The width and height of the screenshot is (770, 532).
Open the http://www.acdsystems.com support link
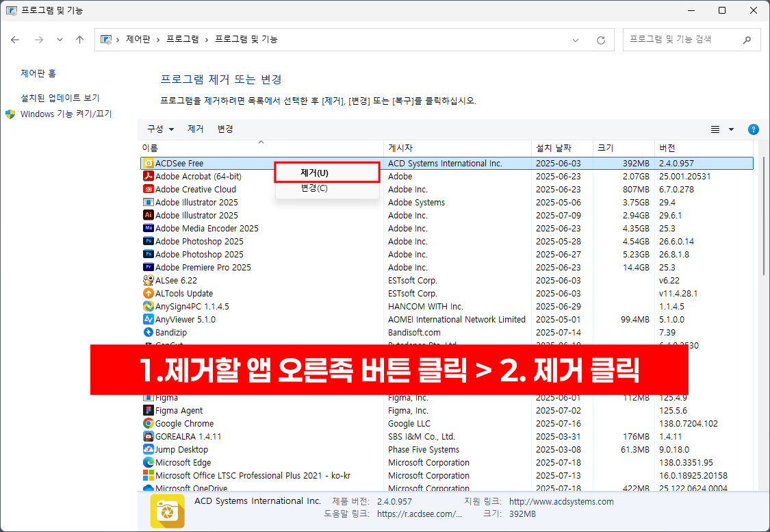point(561,502)
